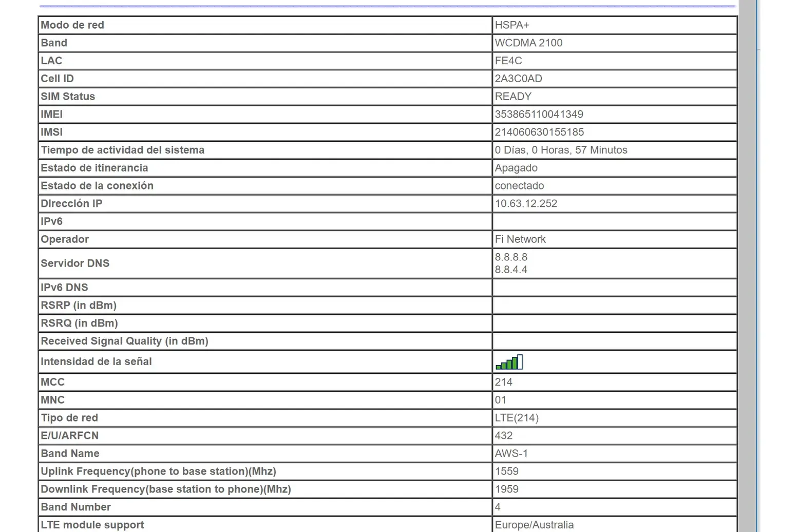Click the MNC row label
Viewport: 798px width, 532px height.
tap(53, 400)
